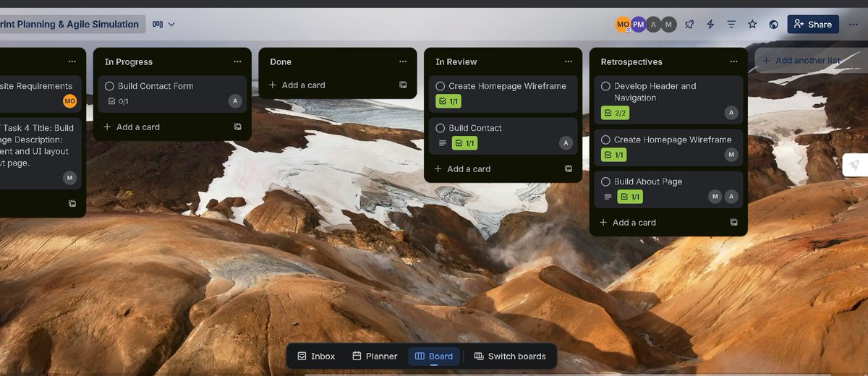Screen dimensions: 868x376
Task: Click the In Review list title
Action: click(x=456, y=61)
